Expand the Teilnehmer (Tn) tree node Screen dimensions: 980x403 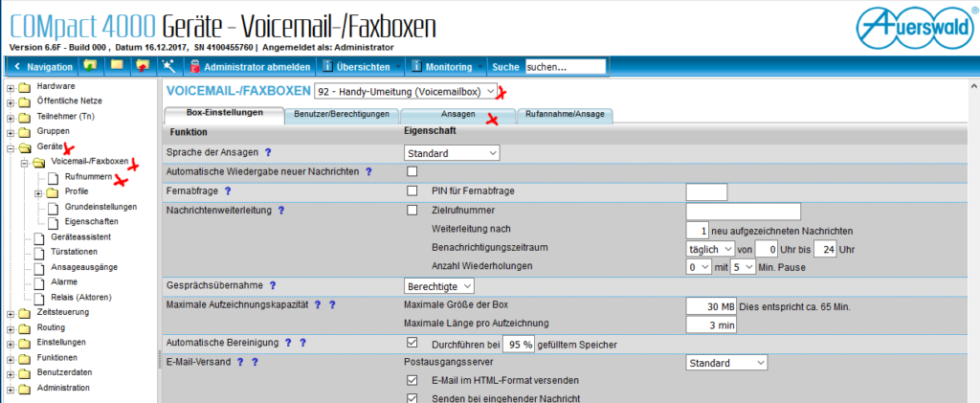coord(11,117)
